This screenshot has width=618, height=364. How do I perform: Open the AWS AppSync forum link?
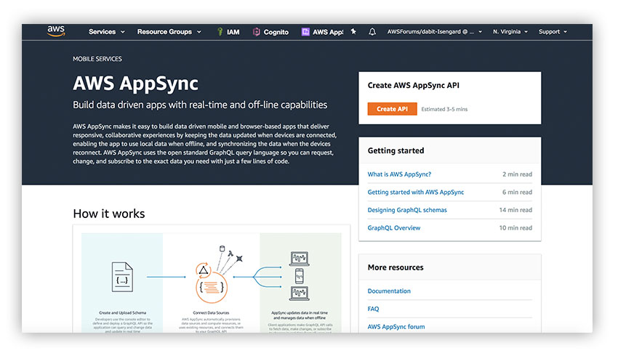(396, 326)
